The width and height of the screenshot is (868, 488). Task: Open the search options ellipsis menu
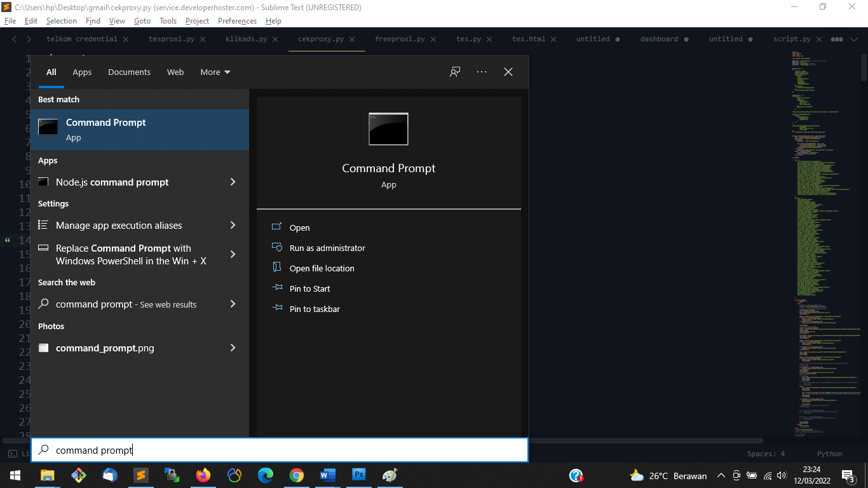point(482,72)
